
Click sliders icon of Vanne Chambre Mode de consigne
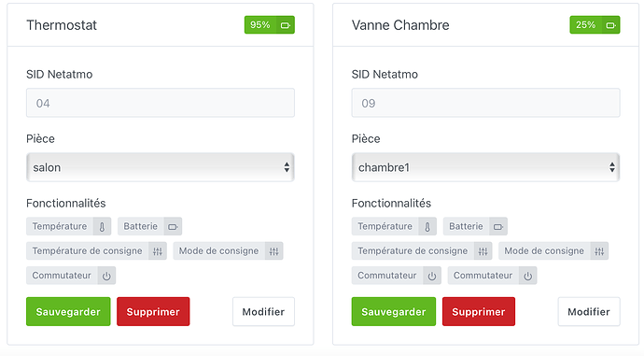tap(599, 251)
